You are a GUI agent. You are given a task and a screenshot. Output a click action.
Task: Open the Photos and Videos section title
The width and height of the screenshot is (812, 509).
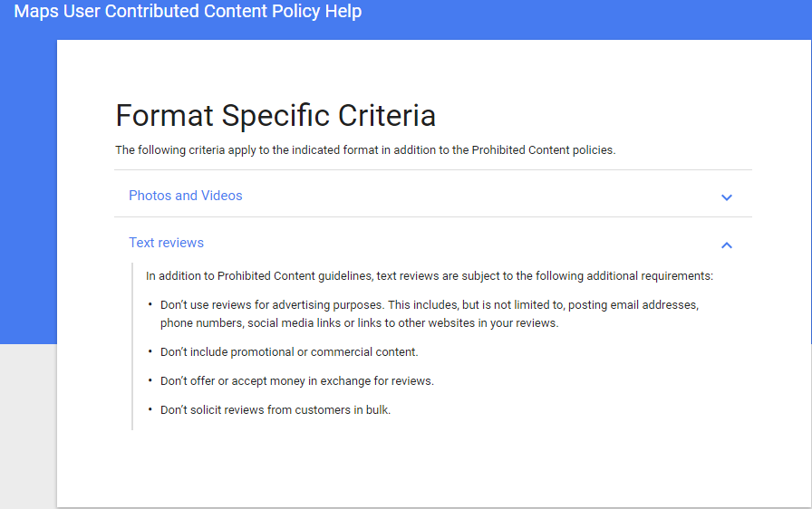tap(186, 196)
